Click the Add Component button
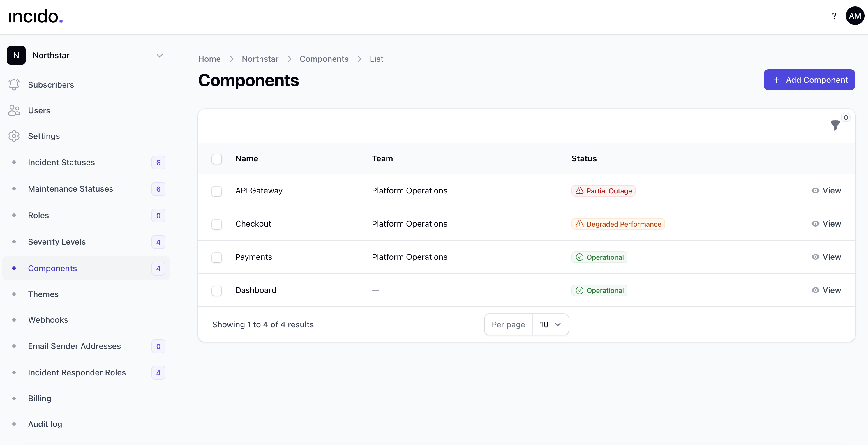The width and height of the screenshot is (868, 445). (x=809, y=80)
